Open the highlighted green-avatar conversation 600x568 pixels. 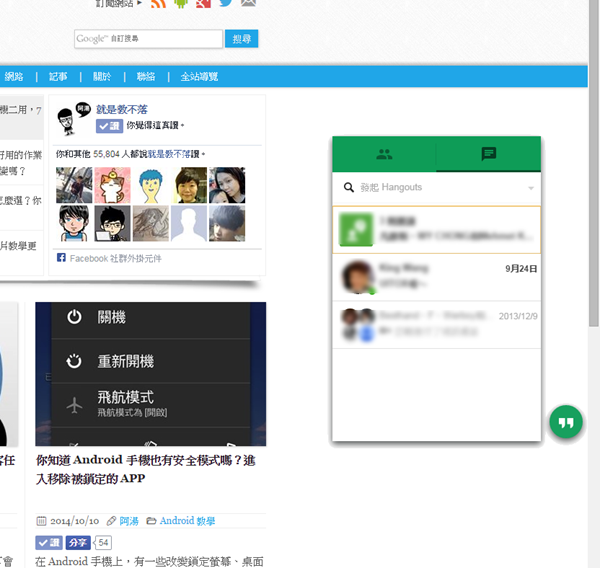437,230
